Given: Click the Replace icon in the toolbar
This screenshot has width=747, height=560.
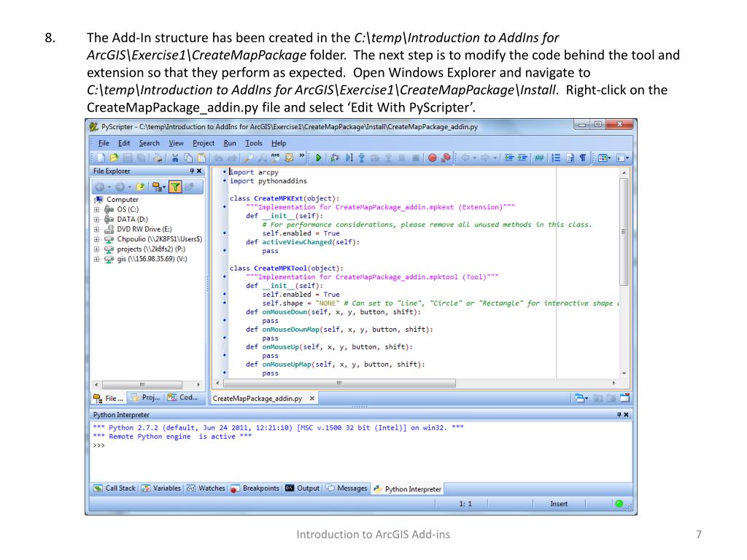Looking at the screenshot, I should [275, 157].
